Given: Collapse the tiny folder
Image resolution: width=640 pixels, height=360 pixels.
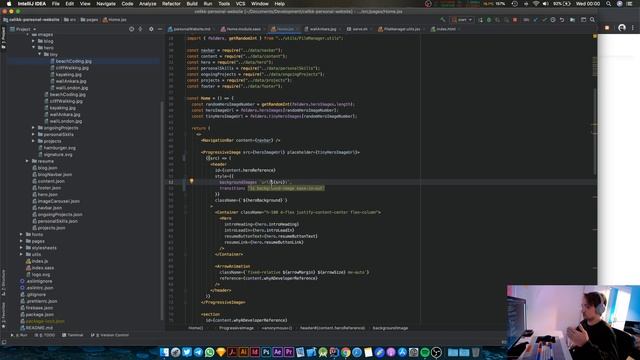Looking at the screenshot, I should point(40,54).
